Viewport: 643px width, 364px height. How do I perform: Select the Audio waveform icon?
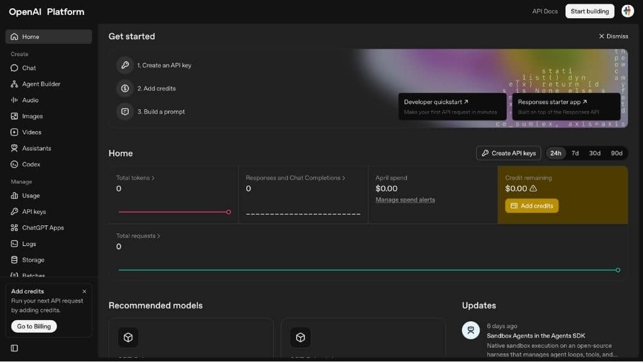14,100
